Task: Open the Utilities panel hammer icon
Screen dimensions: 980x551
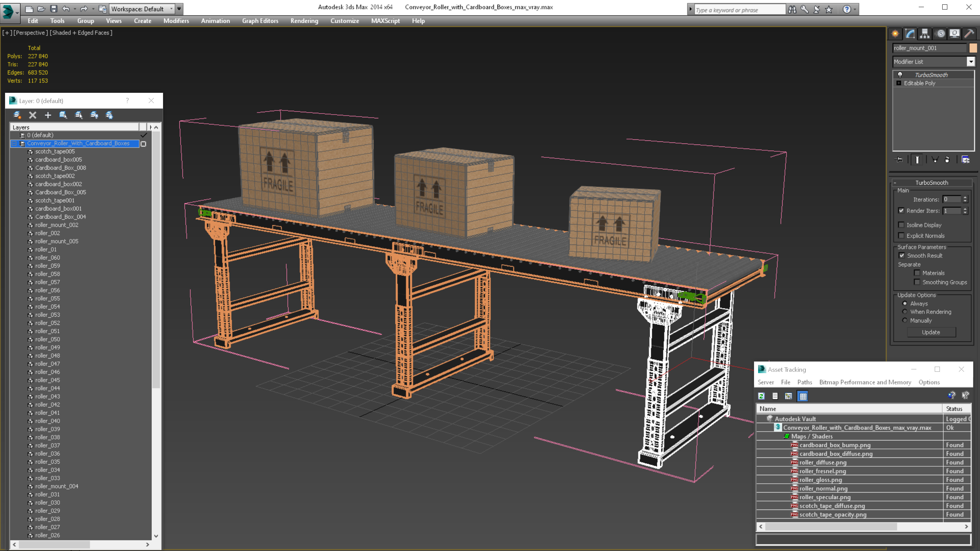Action: click(x=969, y=34)
